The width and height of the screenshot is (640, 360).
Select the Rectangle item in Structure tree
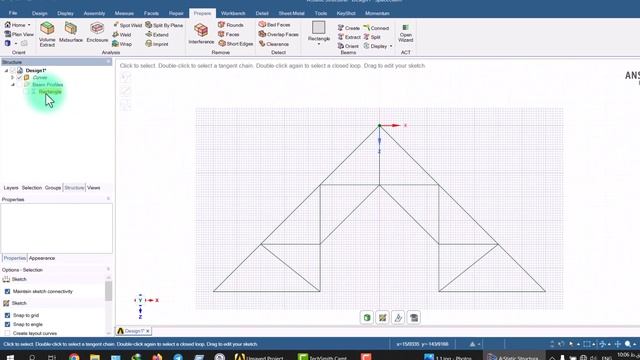(x=50, y=92)
